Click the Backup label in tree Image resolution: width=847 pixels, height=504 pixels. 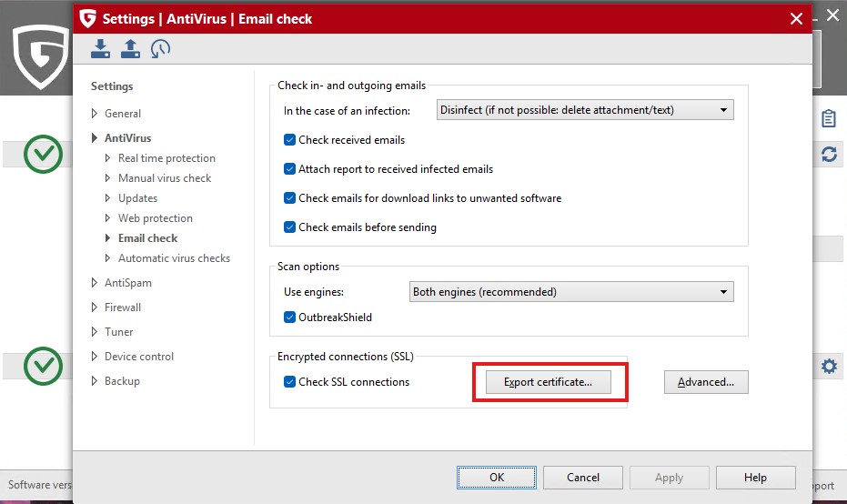[122, 381]
